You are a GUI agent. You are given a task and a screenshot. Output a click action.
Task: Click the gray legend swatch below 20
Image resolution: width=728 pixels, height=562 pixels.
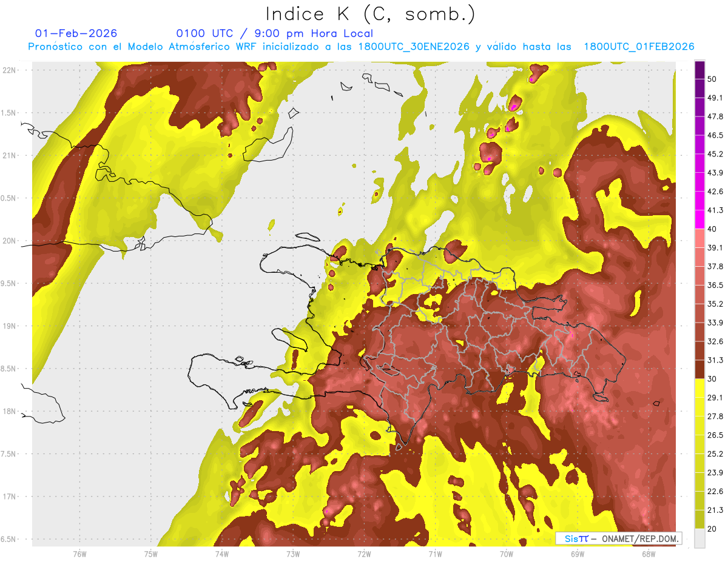click(x=699, y=538)
